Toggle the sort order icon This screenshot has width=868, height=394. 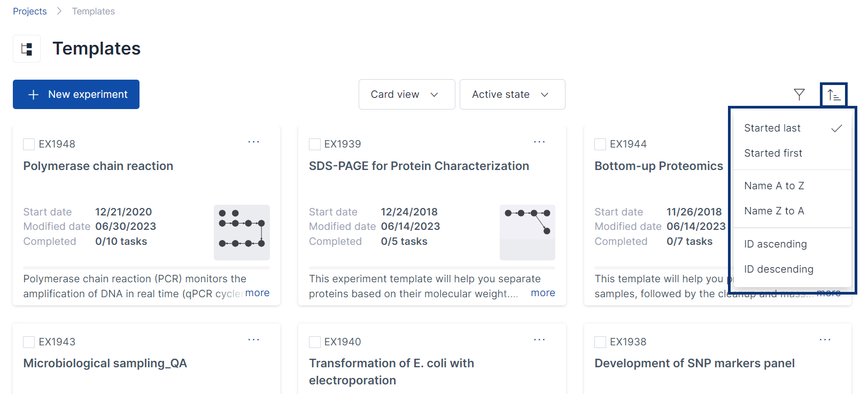click(834, 95)
